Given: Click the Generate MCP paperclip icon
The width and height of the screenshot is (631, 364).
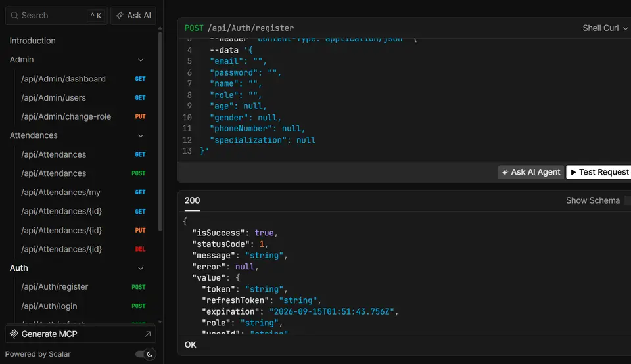Looking at the screenshot, I should pos(14,334).
